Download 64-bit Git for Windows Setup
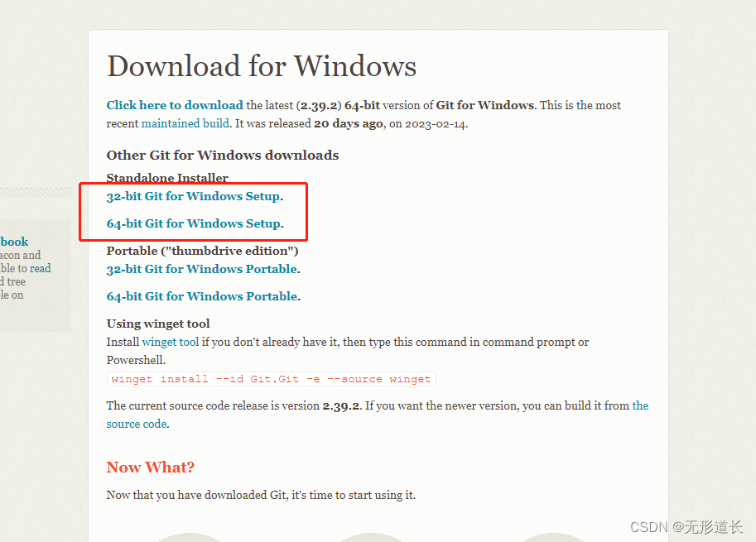Screen dimensions: 756x542 click(x=193, y=223)
